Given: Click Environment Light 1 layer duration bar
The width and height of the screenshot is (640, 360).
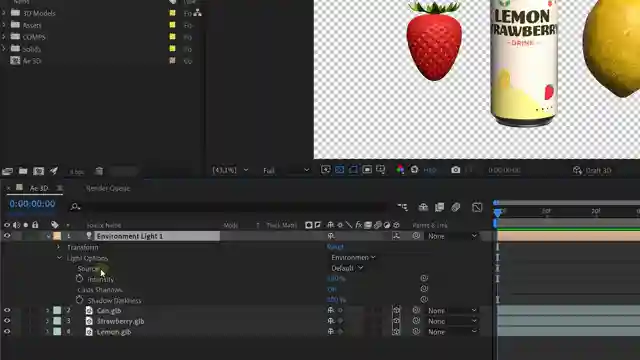Looking at the screenshot, I should pos(569,236).
